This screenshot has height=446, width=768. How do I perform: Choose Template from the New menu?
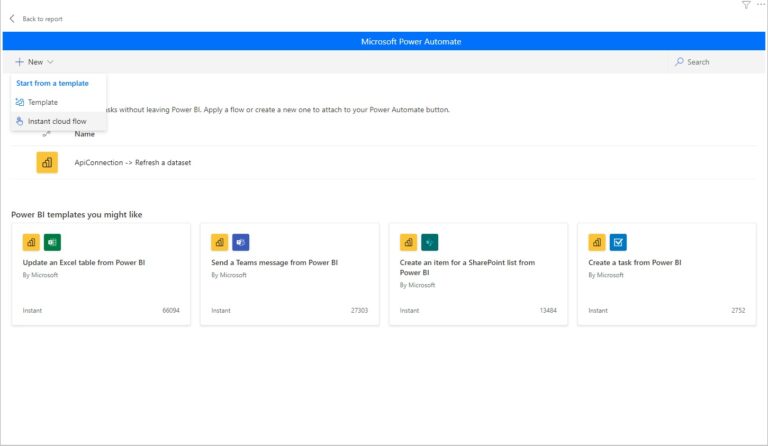[42, 102]
